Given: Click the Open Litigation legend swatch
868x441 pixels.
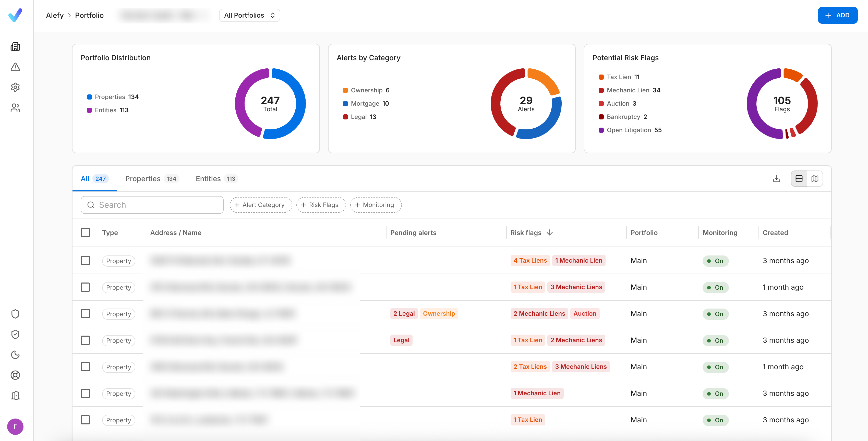Looking at the screenshot, I should (x=601, y=130).
